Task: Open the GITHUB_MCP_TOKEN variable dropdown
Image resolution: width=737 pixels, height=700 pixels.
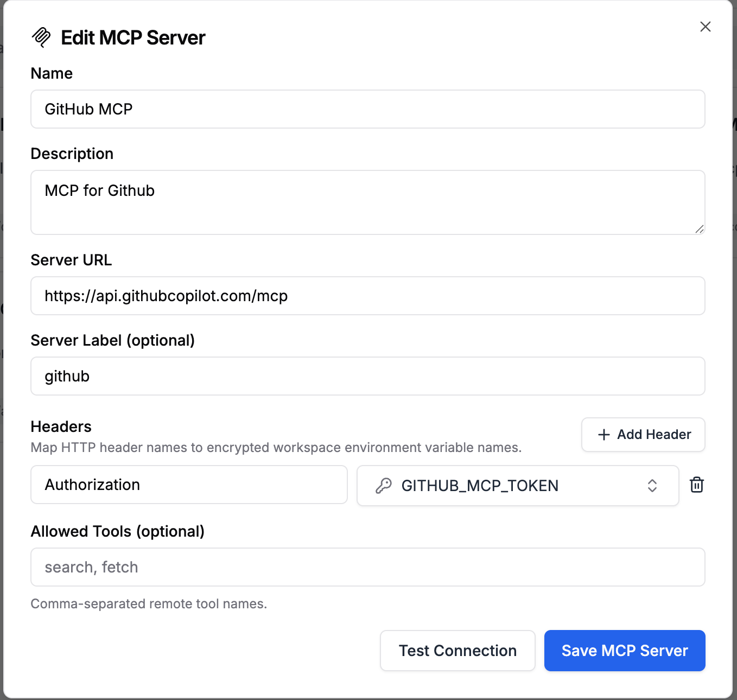Action: point(518,486)
